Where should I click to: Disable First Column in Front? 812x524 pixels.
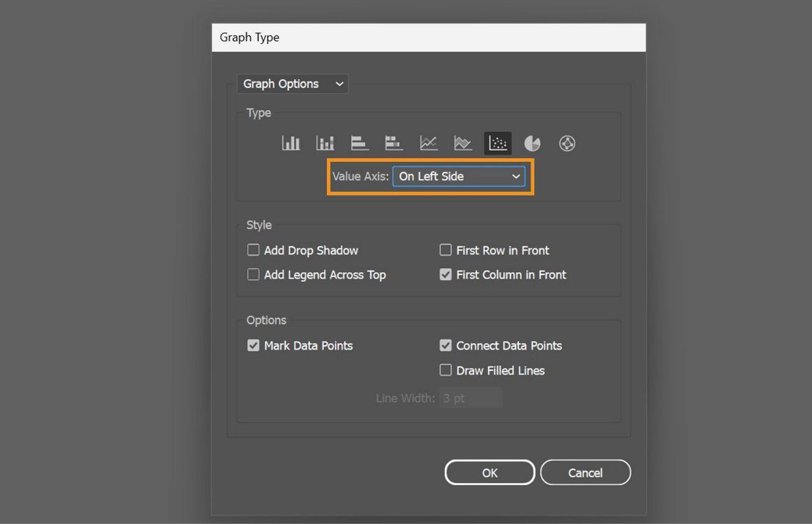click(x=445, y=274)
